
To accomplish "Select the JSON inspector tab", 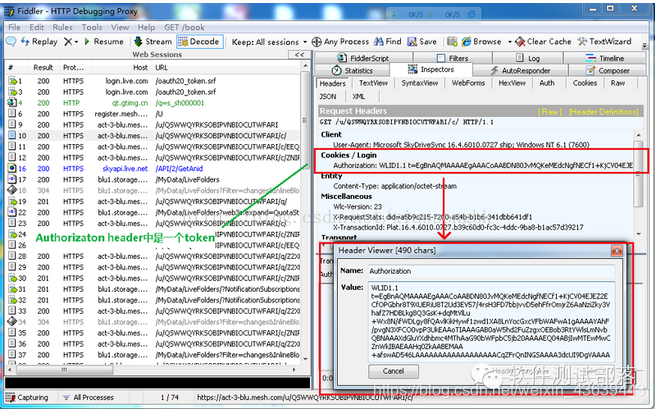I will point(328,97).
